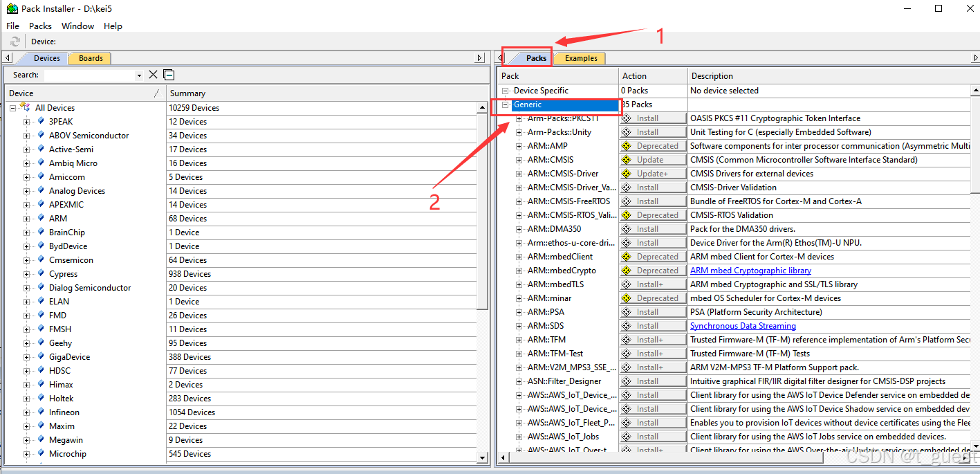
Task: Click the vendor icon next to GigaDevice
Action: [41, 356]
